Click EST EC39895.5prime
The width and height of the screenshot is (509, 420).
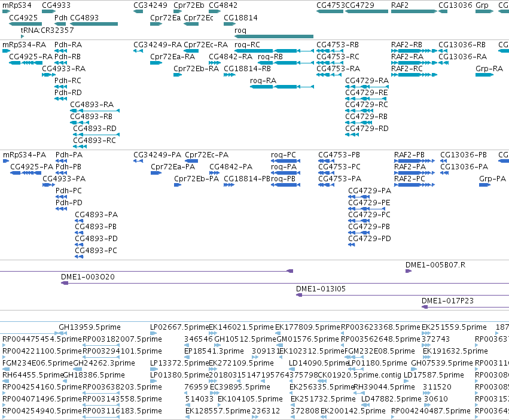coord(240,387)
